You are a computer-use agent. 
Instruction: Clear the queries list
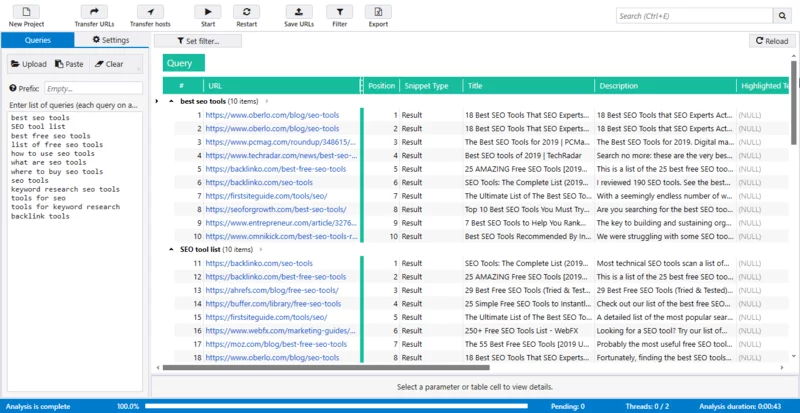coord(108,64)
